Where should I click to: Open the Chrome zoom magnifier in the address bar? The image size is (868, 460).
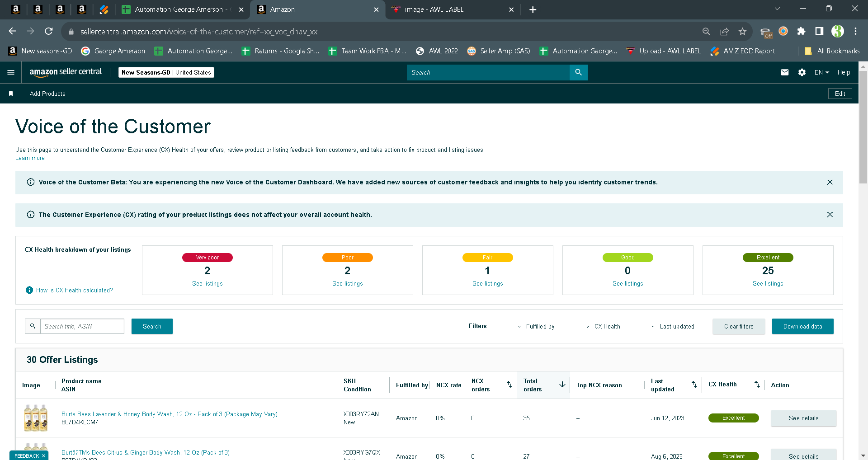(706, 31)
